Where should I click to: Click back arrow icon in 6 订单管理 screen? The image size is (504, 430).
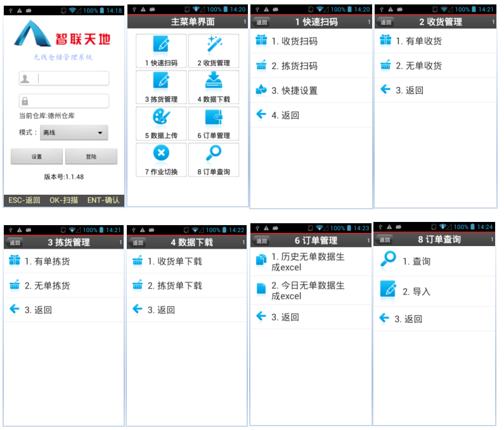click(261, 316)
